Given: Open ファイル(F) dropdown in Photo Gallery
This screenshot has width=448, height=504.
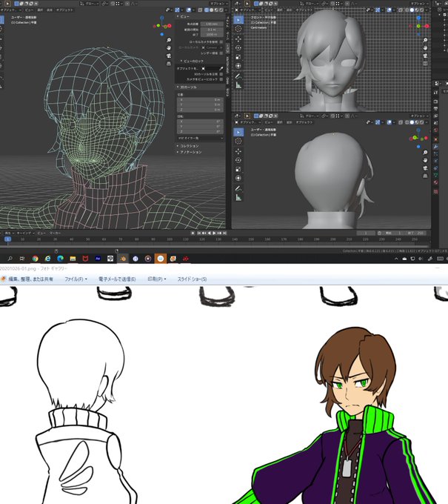Looking at the screenshot, I should (x=76, y=279).
